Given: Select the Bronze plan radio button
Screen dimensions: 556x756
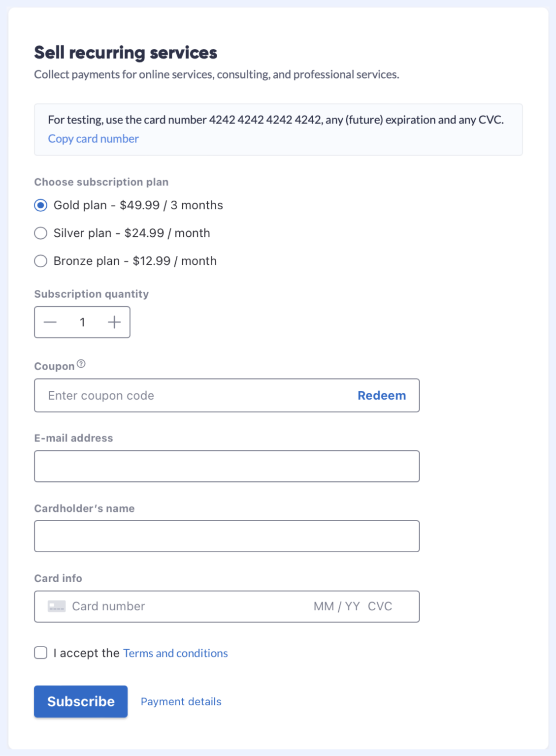Looking at the screenshot, I should point(40,261).
